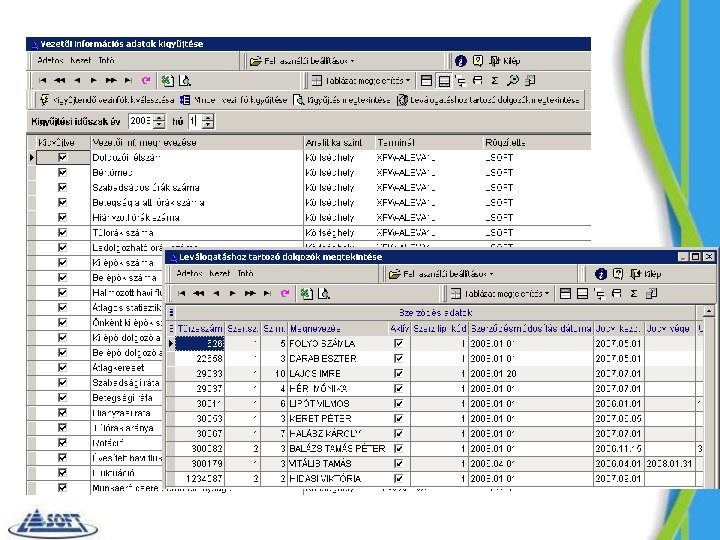Click the hó month input field

pyautogui.click(x=195, y=121)
